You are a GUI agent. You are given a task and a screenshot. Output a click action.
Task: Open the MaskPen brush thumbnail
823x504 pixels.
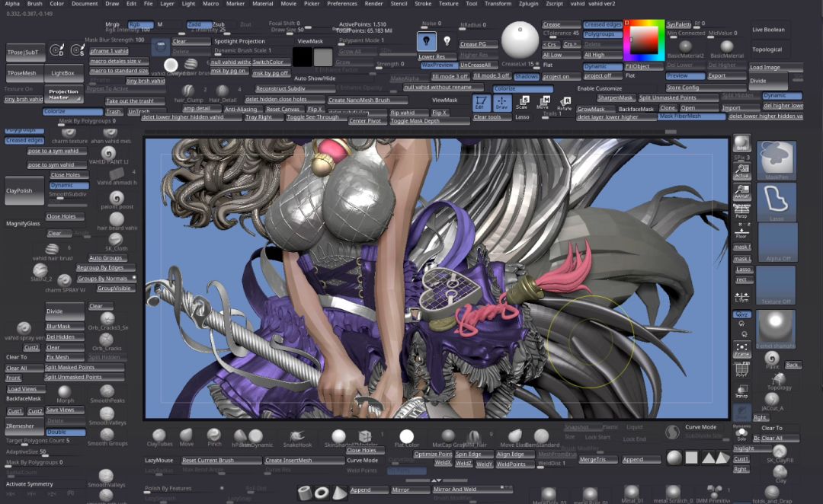point(777,161)
